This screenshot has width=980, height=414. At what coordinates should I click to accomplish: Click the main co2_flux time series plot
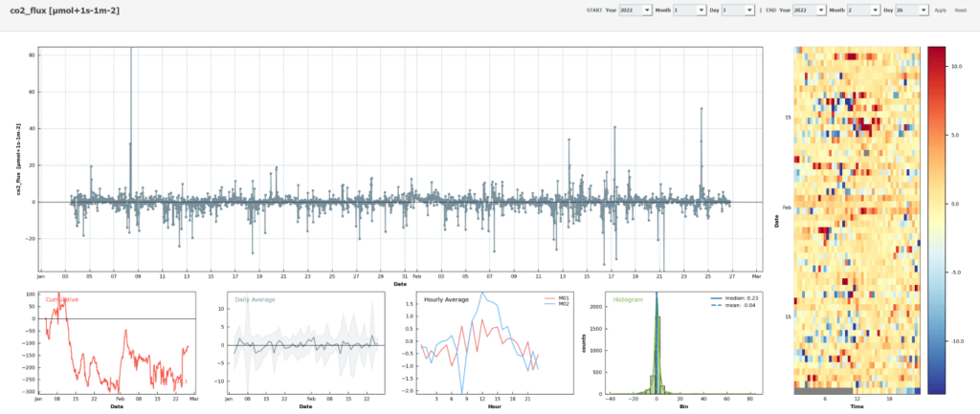point(400,158)
